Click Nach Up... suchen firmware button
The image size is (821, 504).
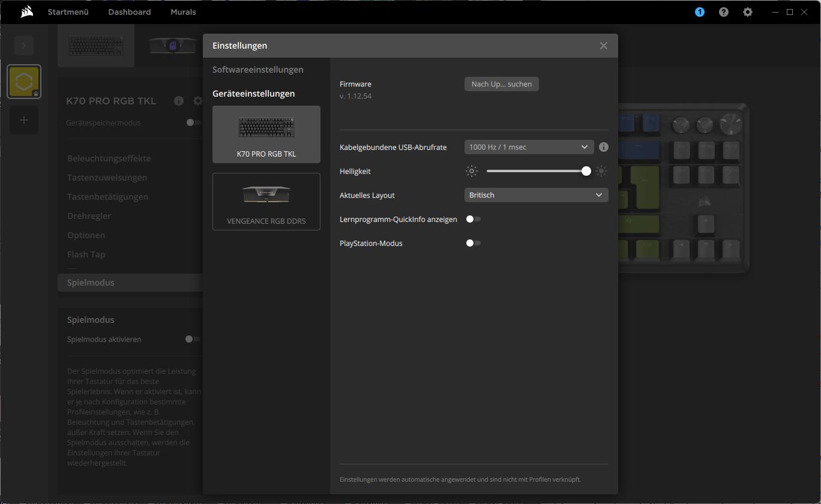point(501,84)
